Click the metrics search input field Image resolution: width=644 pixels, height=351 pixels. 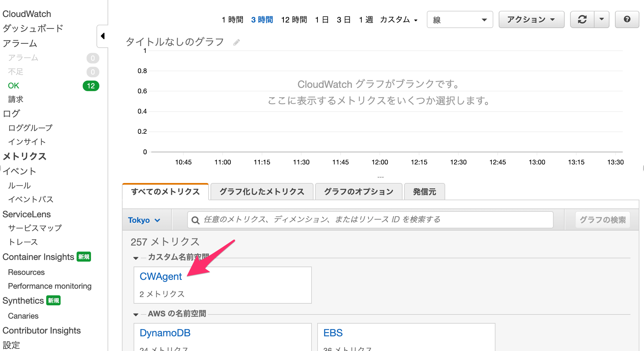pos(370,220)
